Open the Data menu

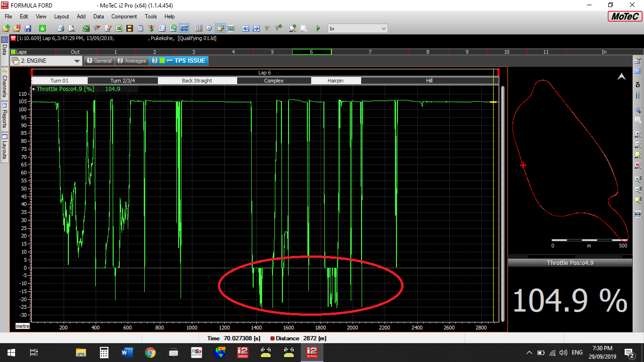click(99, 16)
